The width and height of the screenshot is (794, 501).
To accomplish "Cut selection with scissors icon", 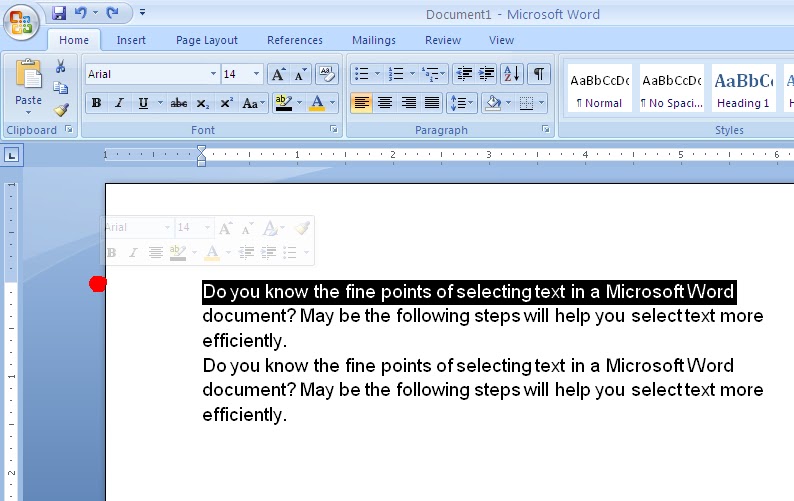I will (x=61, y=66).
